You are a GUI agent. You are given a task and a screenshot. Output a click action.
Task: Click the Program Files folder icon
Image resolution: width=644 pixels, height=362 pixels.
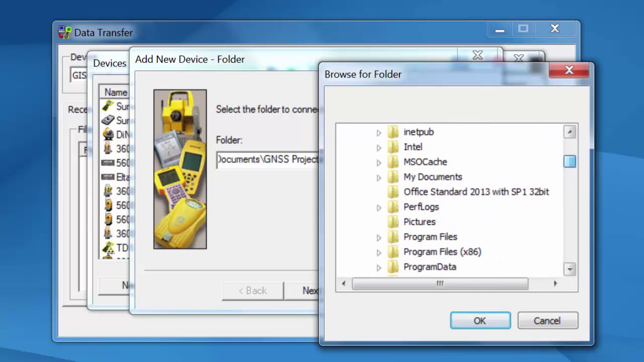click(x=393, y=237)
